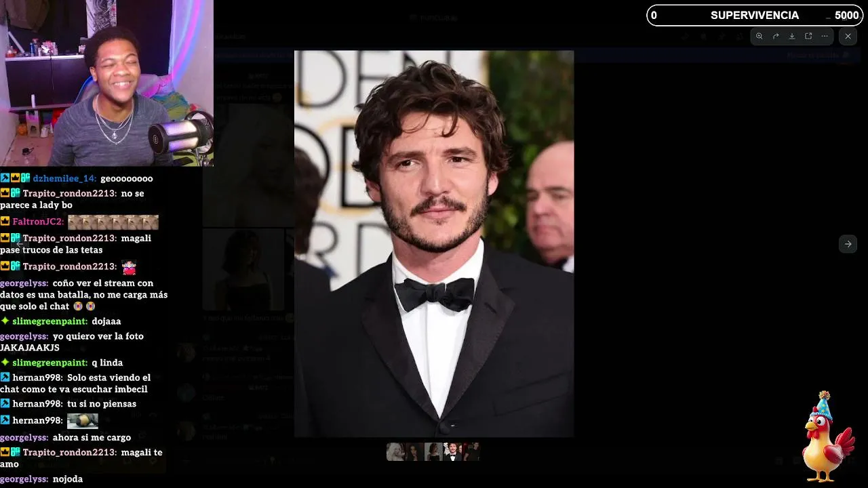Select the blonde woman thumbnail in the strip

(395, 452)
